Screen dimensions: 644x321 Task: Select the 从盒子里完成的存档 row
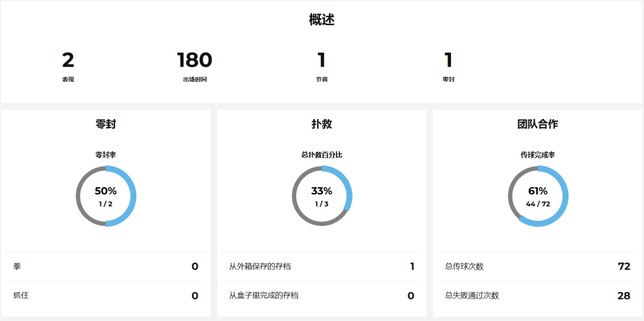[321, 295]
